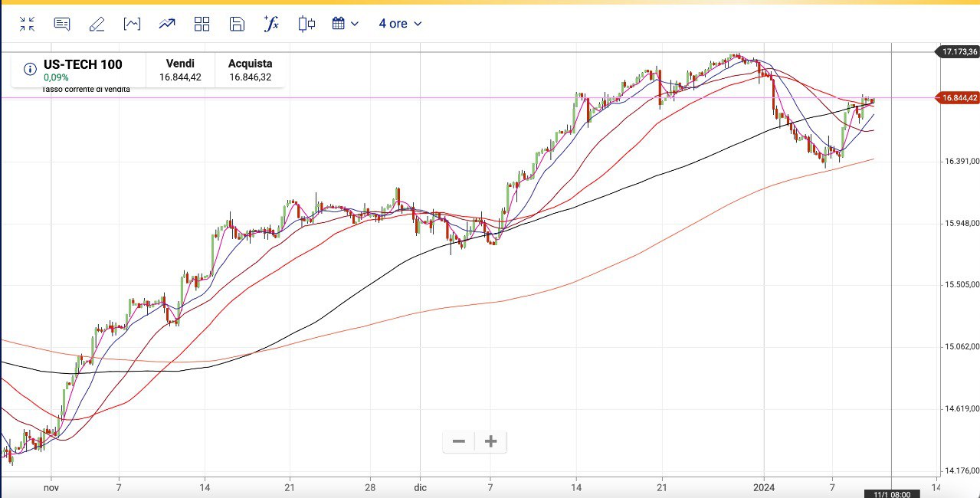Click the red 16.844,42 current price tag
Image resolution: width=980 pixels, height=498 pixels.
(x=959, y=98)
